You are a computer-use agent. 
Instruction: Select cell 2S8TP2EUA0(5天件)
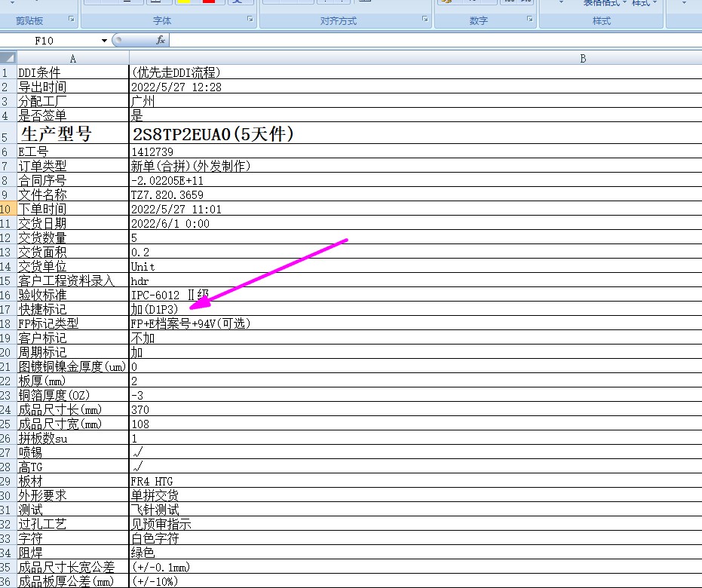(415, 133)
